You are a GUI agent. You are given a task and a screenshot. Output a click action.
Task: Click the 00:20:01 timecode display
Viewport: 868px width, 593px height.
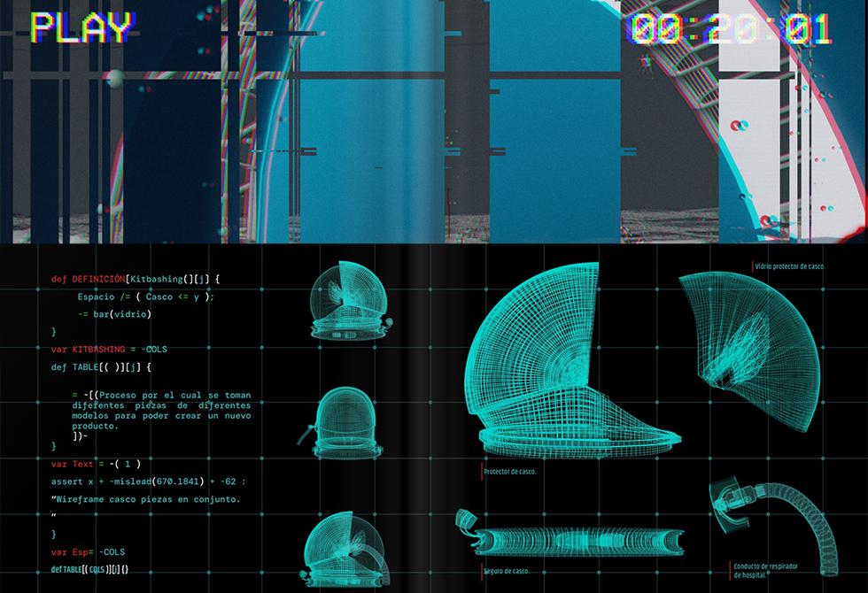[x=730, y=29]
